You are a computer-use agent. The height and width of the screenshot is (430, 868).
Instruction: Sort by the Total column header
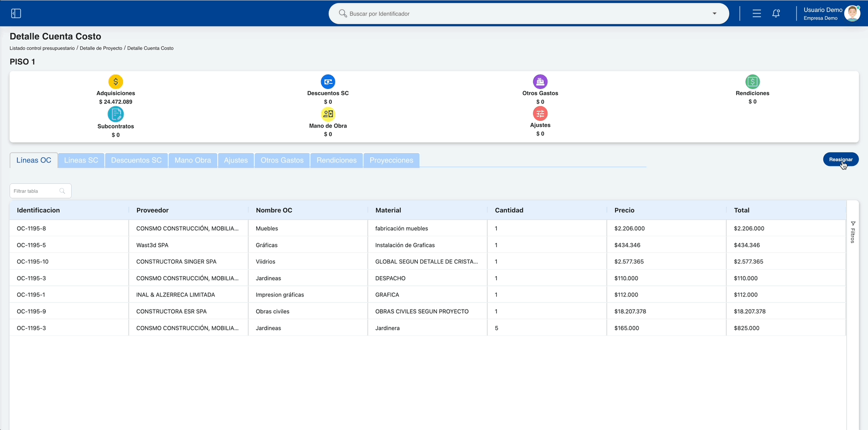point(741,210)
